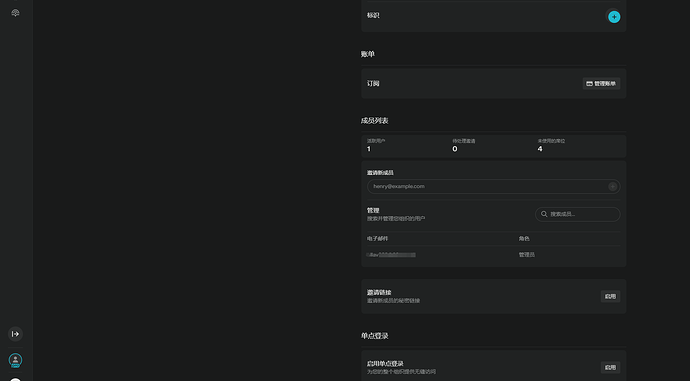Click the 角色 column header

(x=524, y=238)
